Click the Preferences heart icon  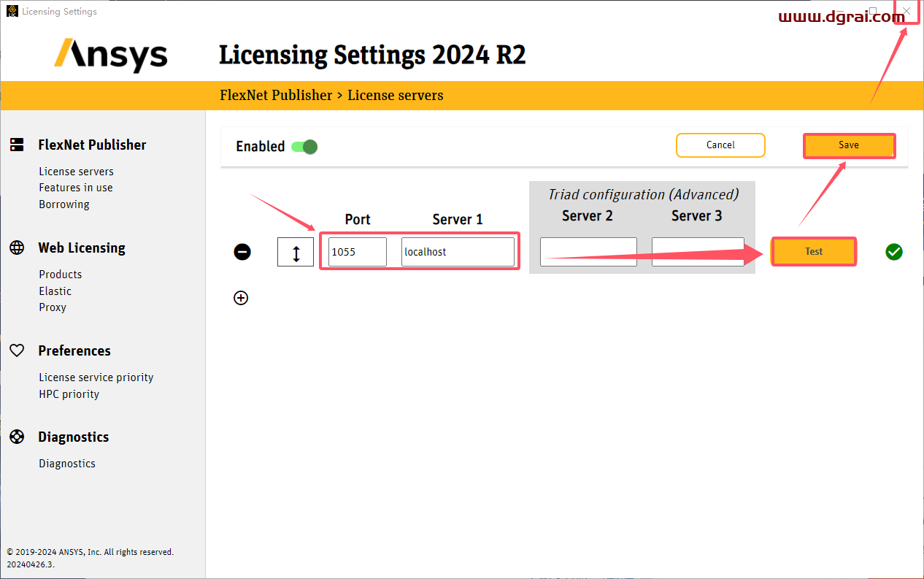pos(17,350)
